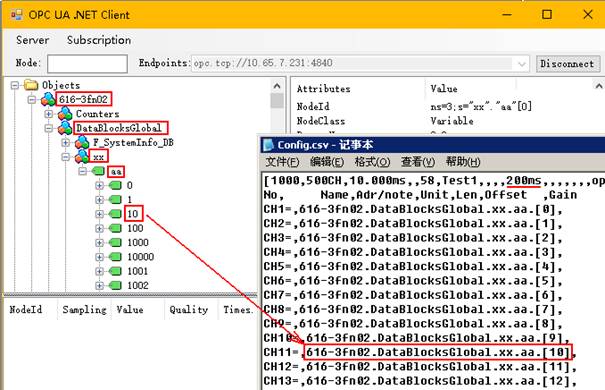Open Notepad 编辑(E) menu
Screen dimensions: 605x390
click(327, 162)
